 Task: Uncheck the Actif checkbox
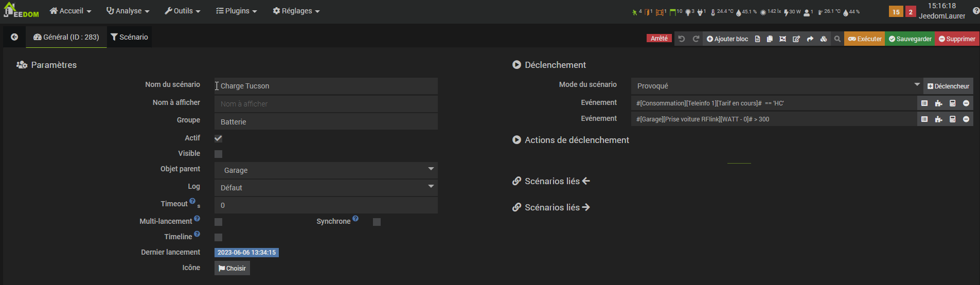coord(218,138)
